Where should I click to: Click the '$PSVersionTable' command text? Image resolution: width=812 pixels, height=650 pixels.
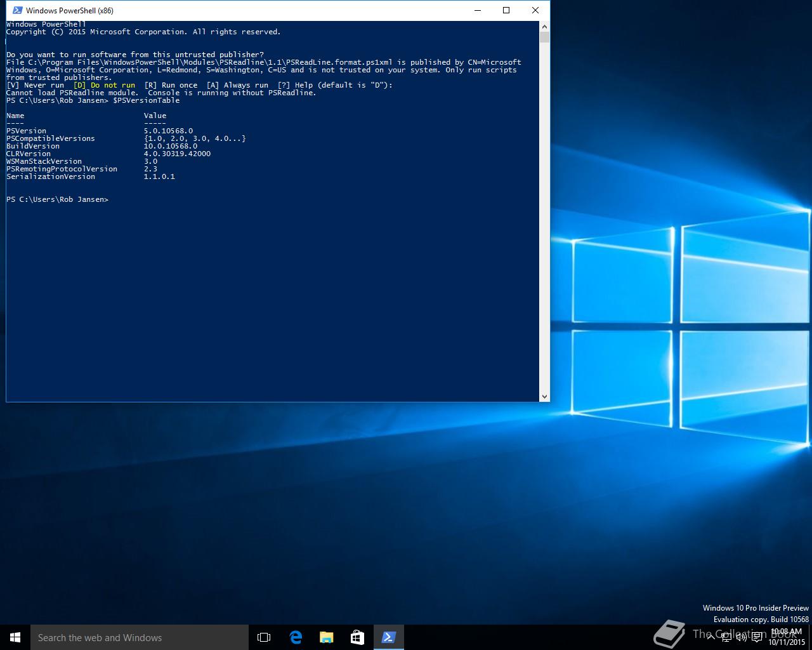(146, 100)
